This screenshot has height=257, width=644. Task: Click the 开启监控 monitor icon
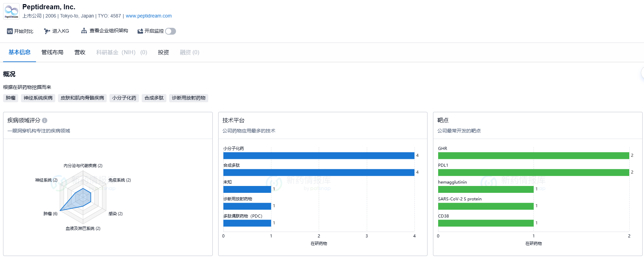click(140, 31)
